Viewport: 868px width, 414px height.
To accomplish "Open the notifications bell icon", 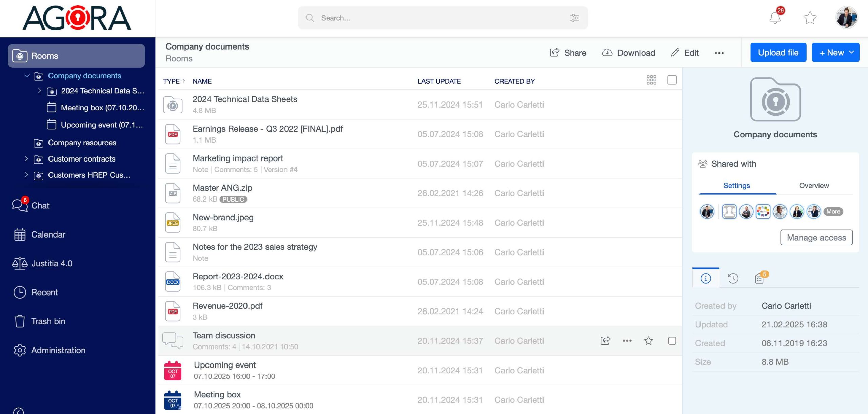I will tap(775, 18).
